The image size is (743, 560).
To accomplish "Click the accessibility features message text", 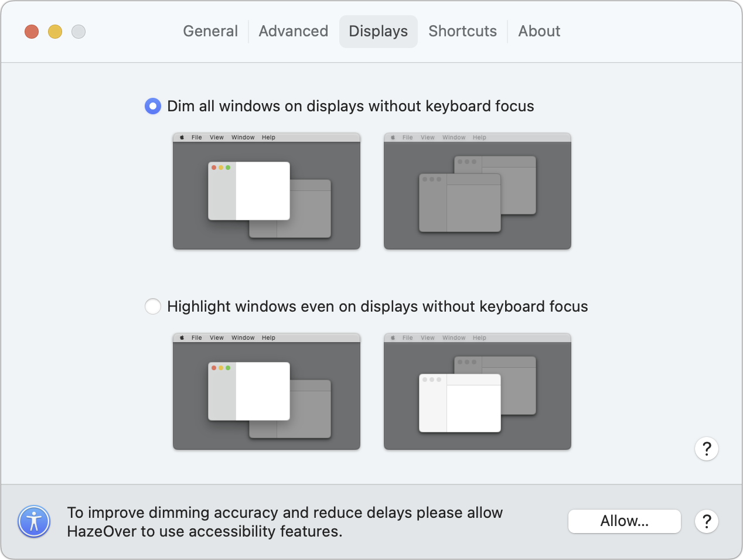I will point(285,522).
